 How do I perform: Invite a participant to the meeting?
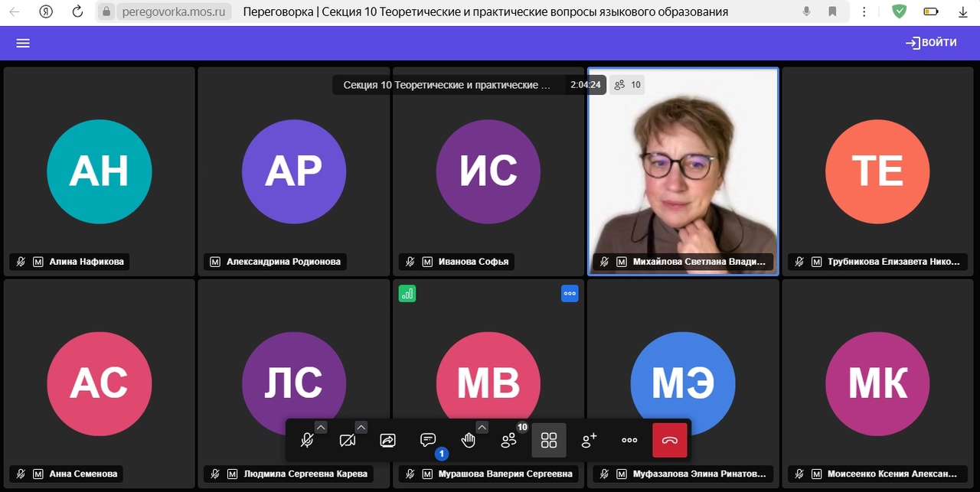pos(589,441)
